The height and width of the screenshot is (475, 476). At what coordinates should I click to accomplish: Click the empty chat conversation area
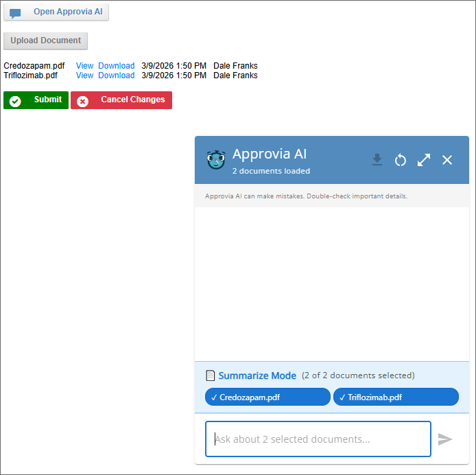point(332,283)
